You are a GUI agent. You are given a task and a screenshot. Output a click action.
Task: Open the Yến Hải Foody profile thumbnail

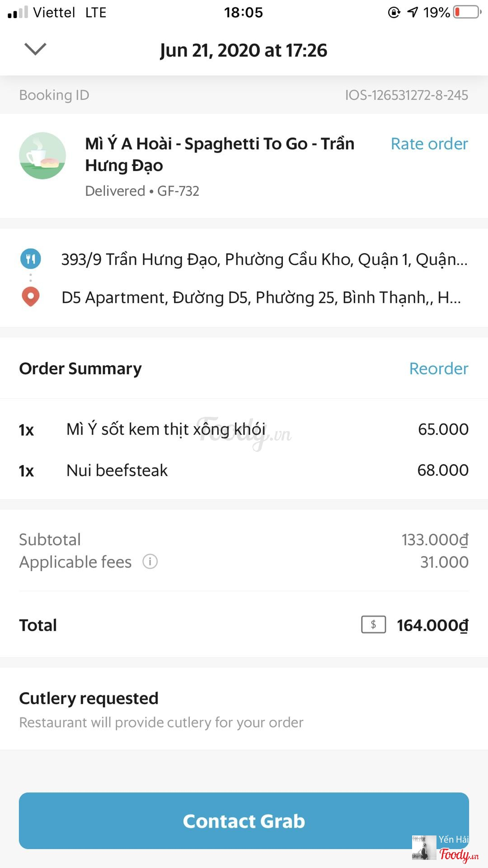pyautogui.click(x=424, y=847)
